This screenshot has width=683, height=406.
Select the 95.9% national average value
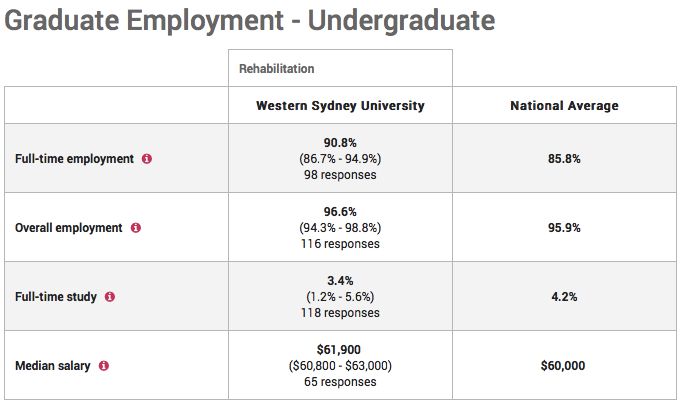pos(565,228)
